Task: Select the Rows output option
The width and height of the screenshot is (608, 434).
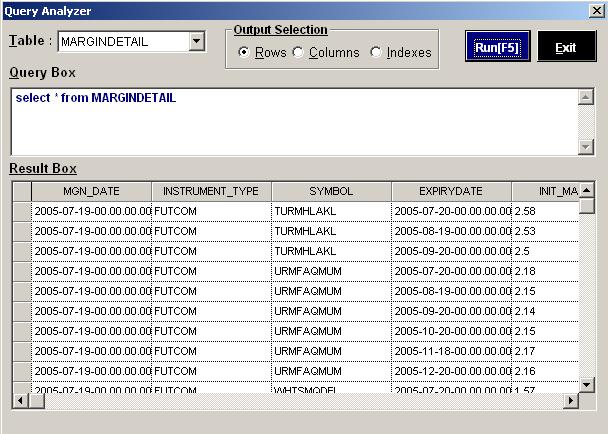Action: (x=245, y=52)
